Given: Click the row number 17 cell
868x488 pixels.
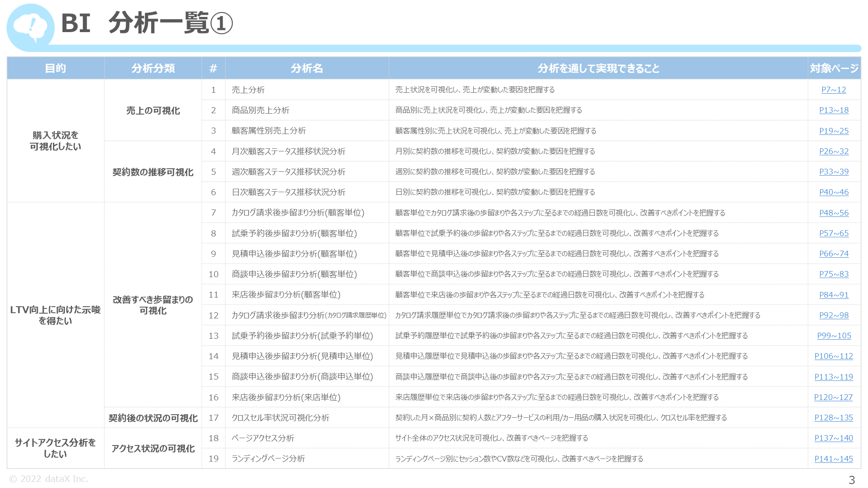Looking at the screenshot, I should [214, 418].
